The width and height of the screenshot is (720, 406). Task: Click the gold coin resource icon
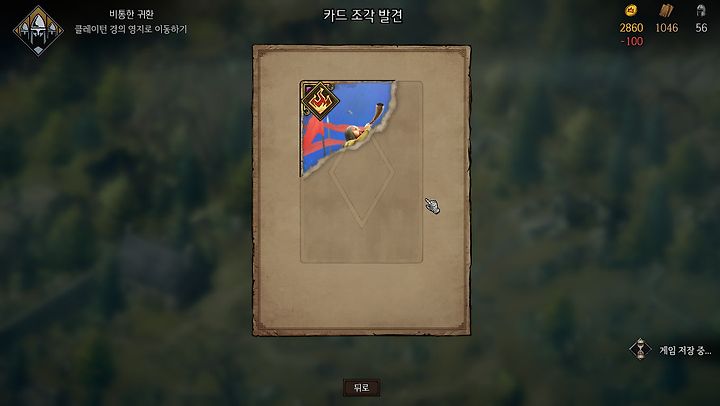click(631, 11)
